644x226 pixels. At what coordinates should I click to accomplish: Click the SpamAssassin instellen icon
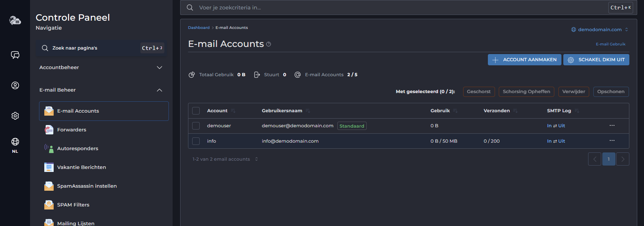[x=49, y=186]
